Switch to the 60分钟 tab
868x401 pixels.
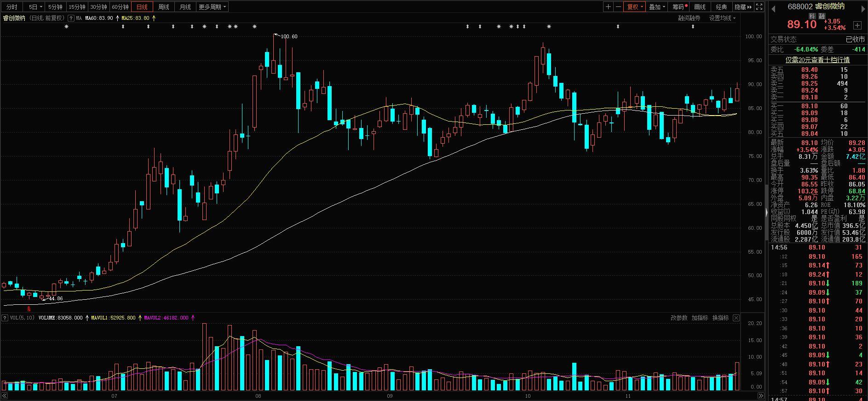point(121,7)
